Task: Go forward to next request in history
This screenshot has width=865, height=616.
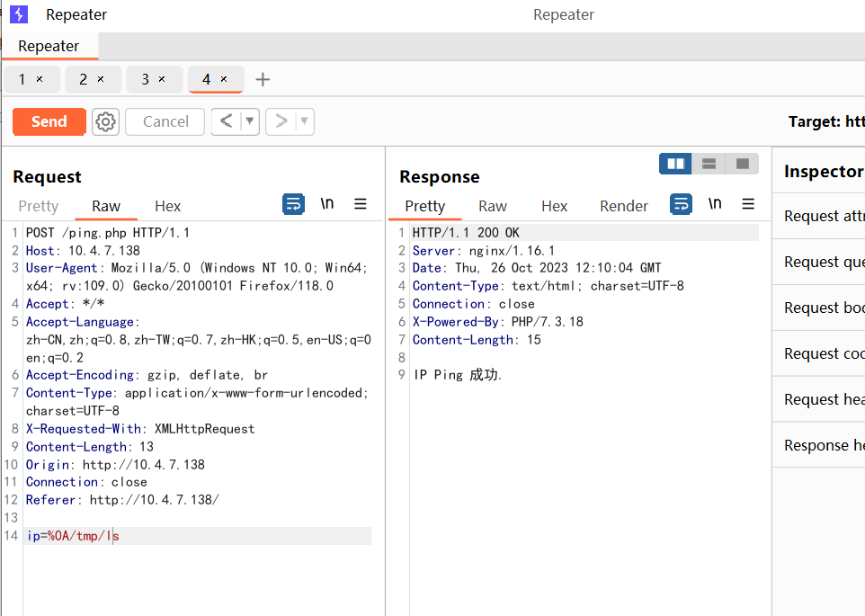Action: 281,121
